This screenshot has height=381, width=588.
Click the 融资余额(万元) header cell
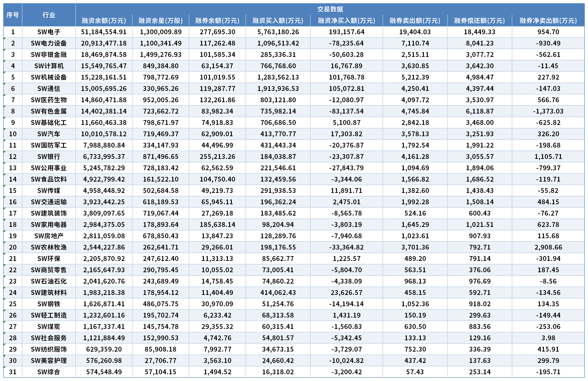[x=104, y=20]
